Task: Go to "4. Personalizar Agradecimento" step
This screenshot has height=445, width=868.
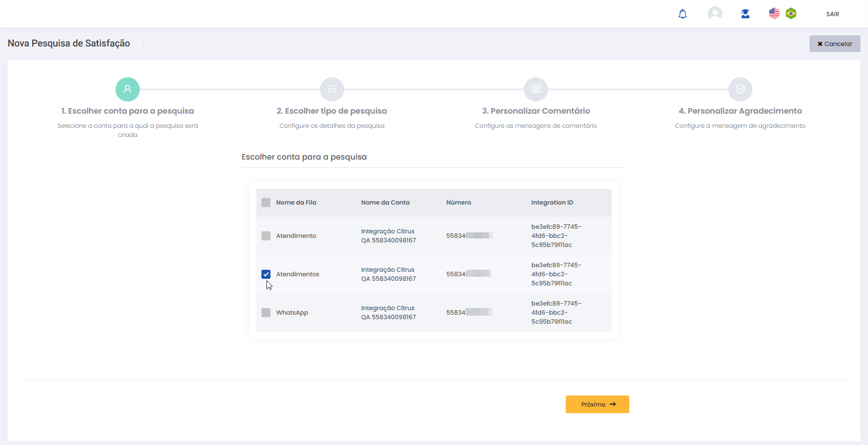Action: (x=740, y=111)
